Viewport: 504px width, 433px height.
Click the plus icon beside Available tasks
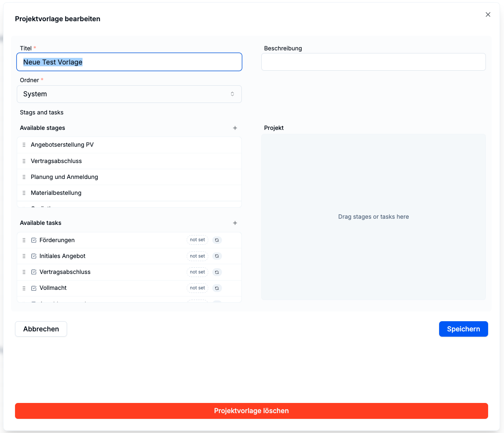(x=235, y=223)
